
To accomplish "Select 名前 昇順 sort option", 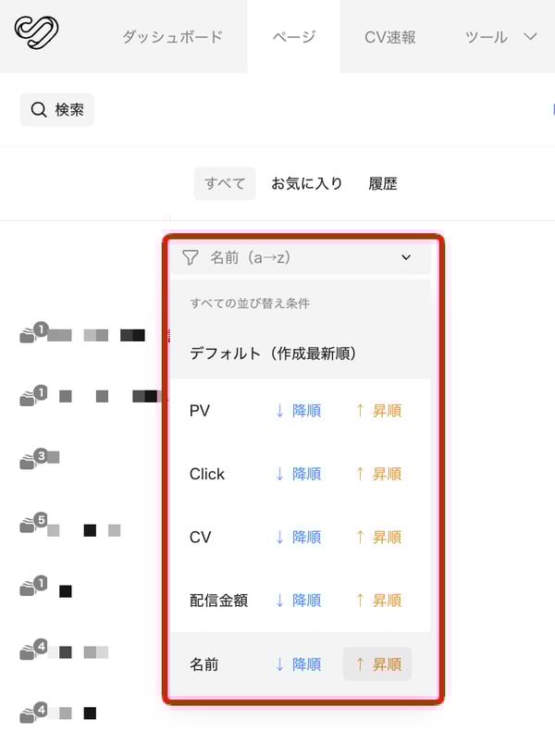I will click(x=377, y=664).
